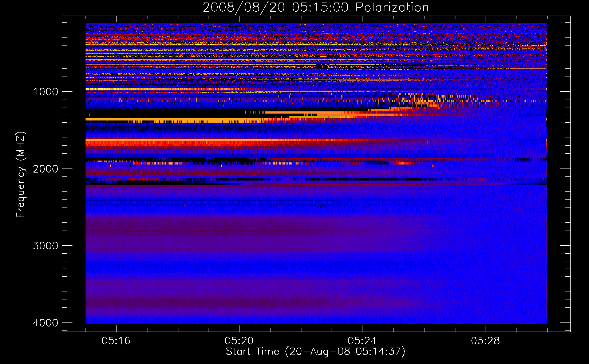Click the 3000 frequency axis label
The image size is (589, 364).
46,245
